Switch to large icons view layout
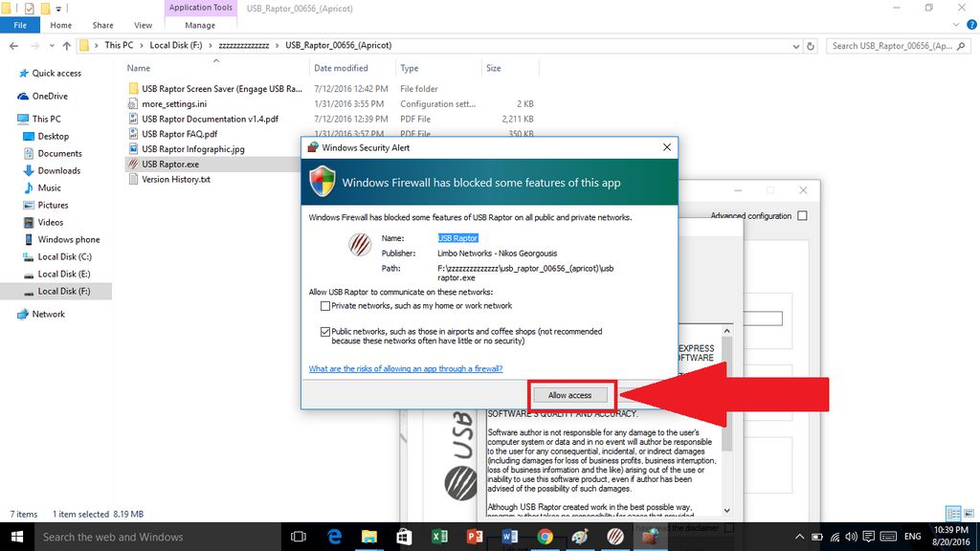This screenshot has width=980, height=551. pyautogui.click(x=969, y=514)
